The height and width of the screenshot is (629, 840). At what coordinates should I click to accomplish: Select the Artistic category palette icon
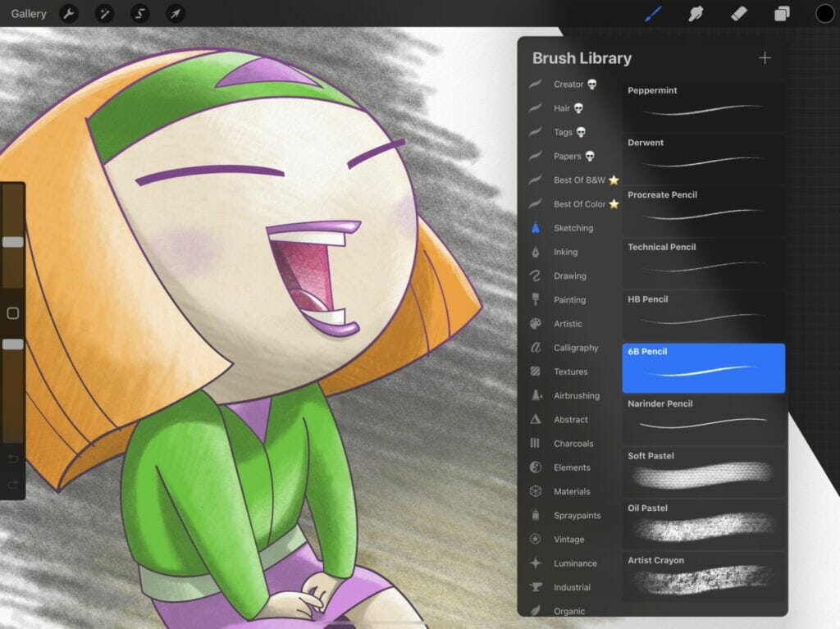click(x=535, y=324)
